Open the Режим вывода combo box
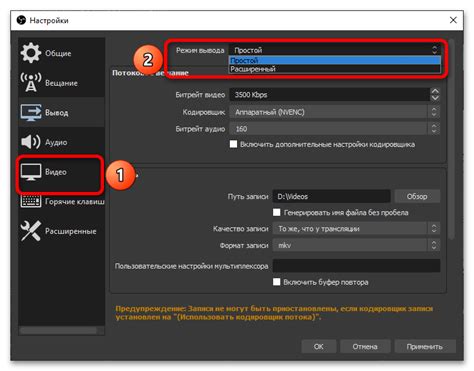Viewport: 474px width, 371px height. tap(335, 50)
